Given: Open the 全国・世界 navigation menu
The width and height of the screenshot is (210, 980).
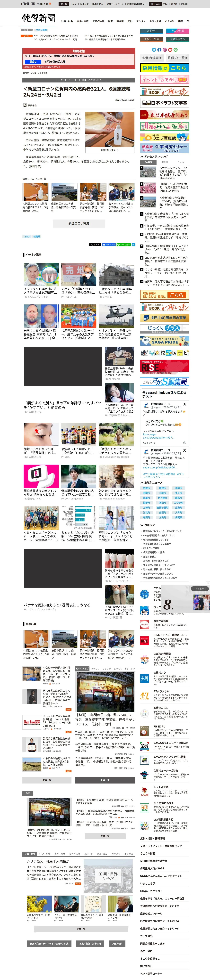Looking at the screenshot, I should click(155, 21).
